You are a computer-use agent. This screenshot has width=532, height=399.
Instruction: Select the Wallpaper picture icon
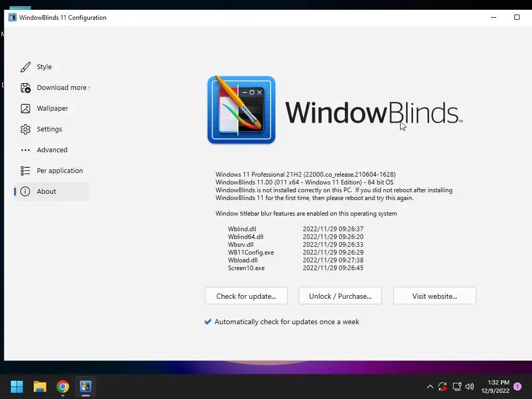click(25, 109)
